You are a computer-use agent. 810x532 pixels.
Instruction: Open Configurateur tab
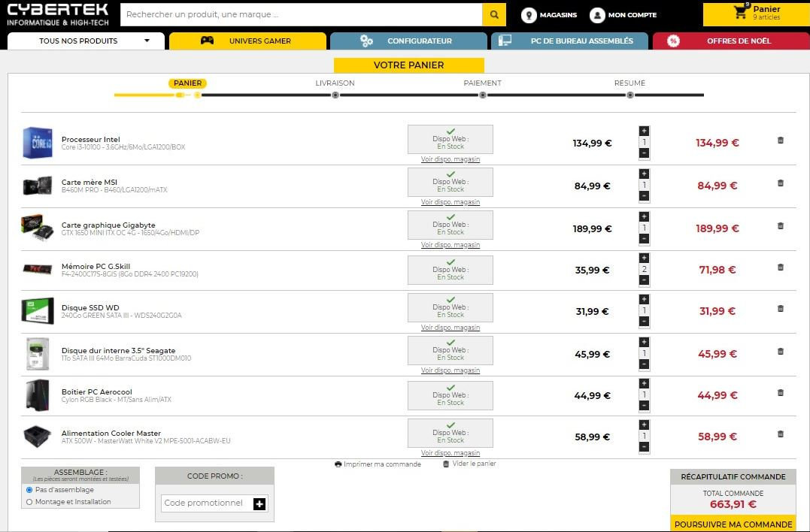[x=408, y=41]
